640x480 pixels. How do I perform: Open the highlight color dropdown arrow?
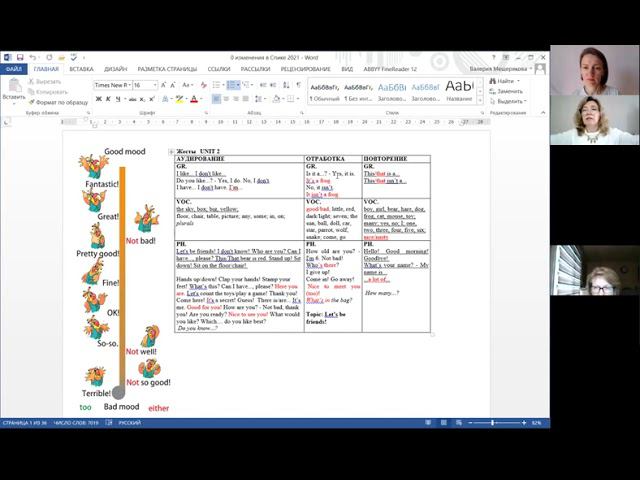186,99
